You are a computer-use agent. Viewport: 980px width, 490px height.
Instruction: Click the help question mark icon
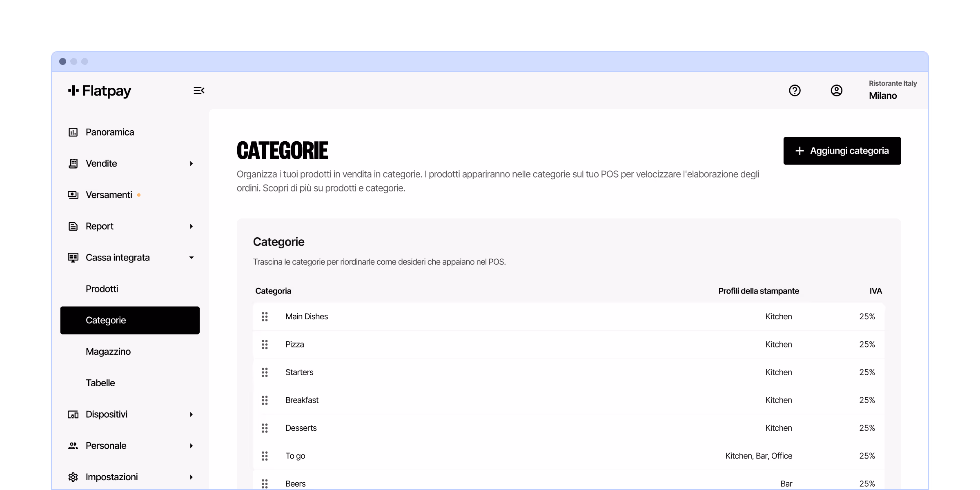click(x=795, y=90)
